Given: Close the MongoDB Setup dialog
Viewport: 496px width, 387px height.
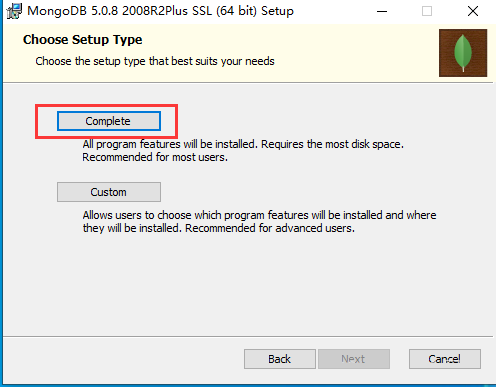Looking at the screenshot, I should [473, 11].
